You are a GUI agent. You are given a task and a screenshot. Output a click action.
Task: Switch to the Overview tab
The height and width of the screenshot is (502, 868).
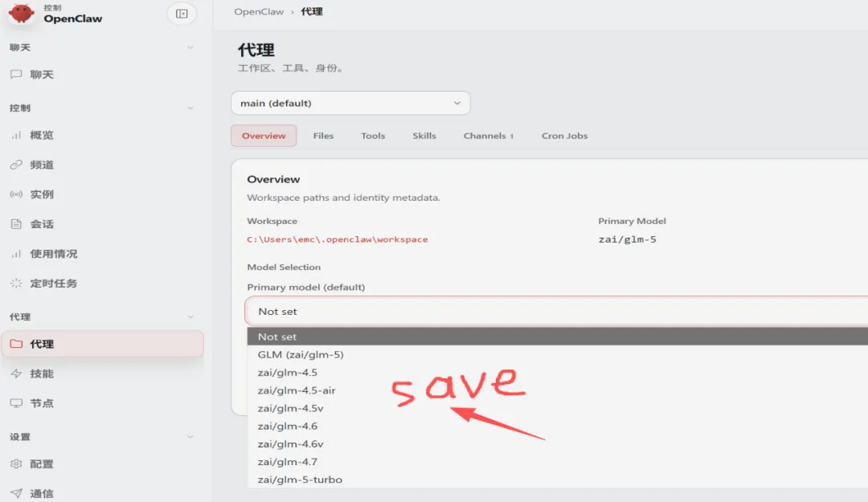tap(264, 136)
